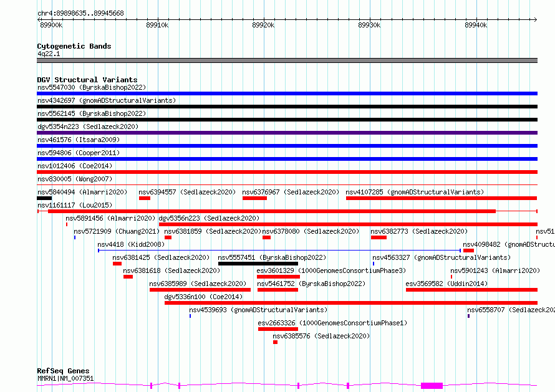Click nsv4098482 gnomAD variant label
Image resolution: width=555 pixels, height=392 pixels.
(509, 244)
